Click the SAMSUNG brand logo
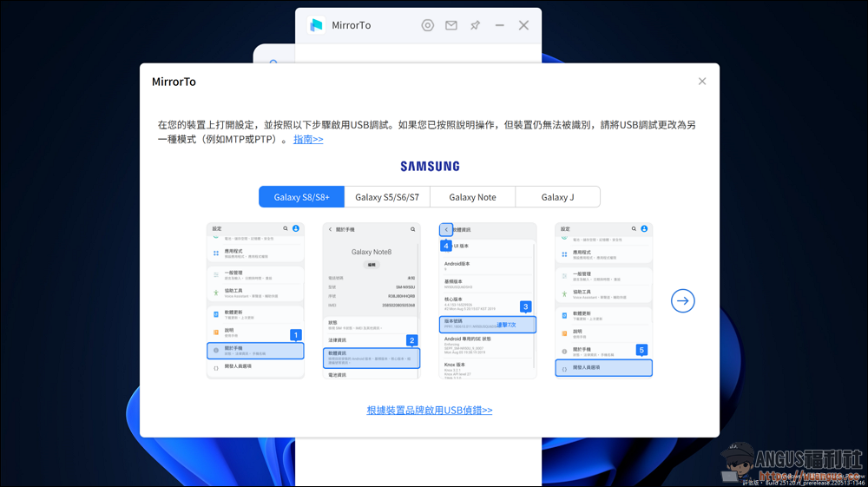Screen dimensions: 868x487 tap(431, 166)
